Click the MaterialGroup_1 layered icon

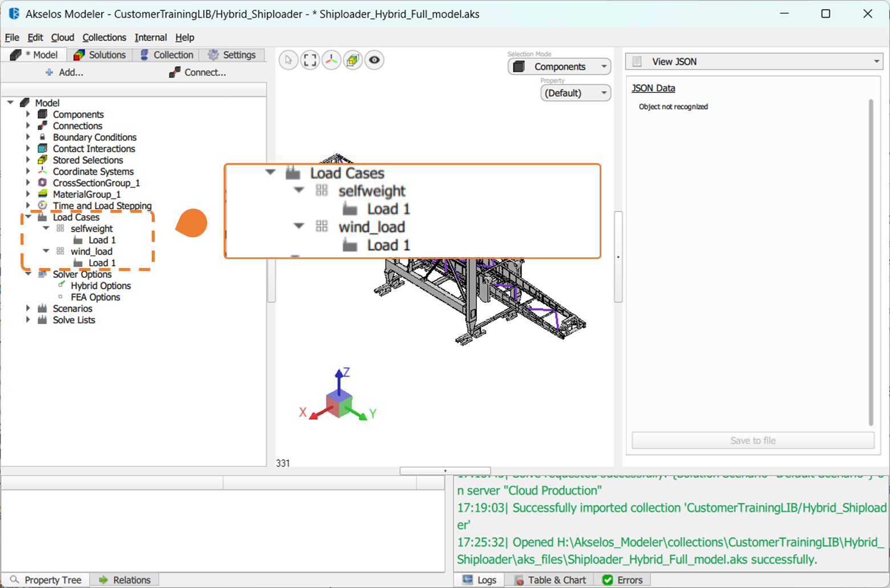pyautogui.click(x=42, y=194)
